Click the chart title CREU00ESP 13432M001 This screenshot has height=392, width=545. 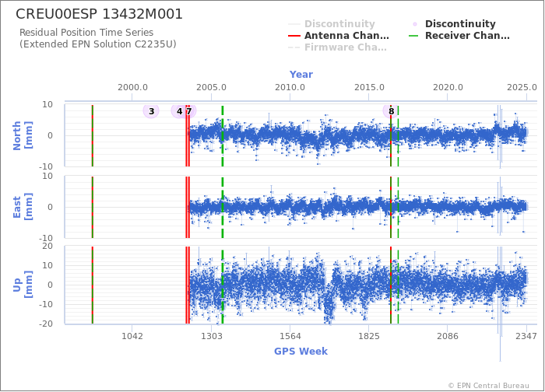coord(99,14)
